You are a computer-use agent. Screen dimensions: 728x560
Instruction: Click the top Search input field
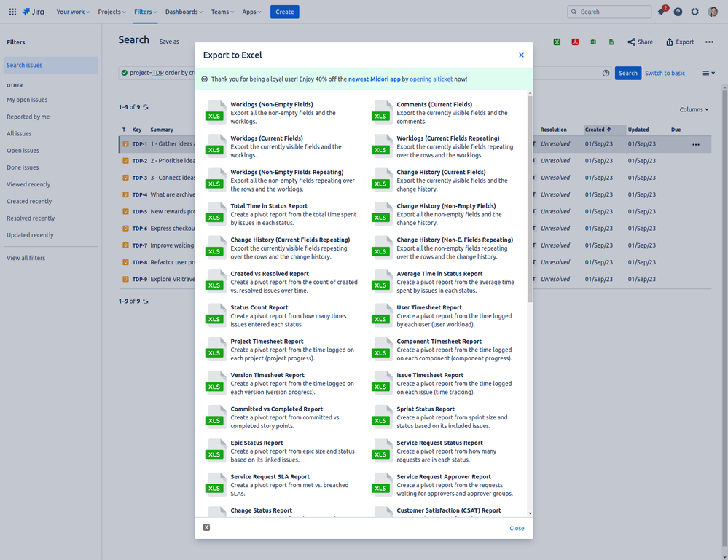pyautogui.click(x=609, y=12)
